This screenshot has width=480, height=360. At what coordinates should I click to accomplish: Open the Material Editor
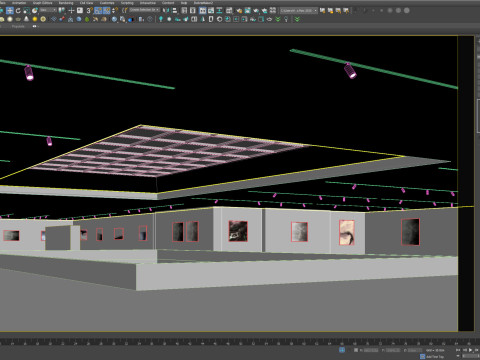tap(229, 10)
